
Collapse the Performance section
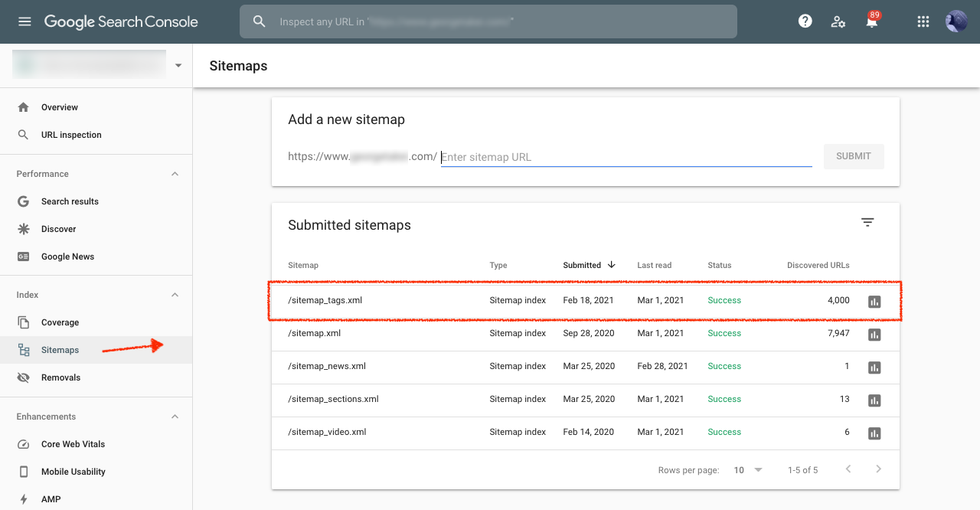point(175,174)
